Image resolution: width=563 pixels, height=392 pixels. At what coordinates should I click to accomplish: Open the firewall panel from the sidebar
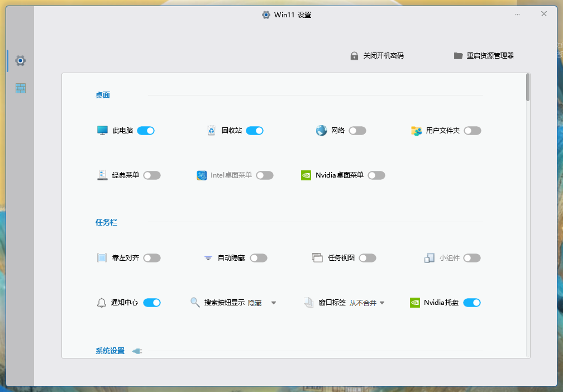[x=20, y=88]
